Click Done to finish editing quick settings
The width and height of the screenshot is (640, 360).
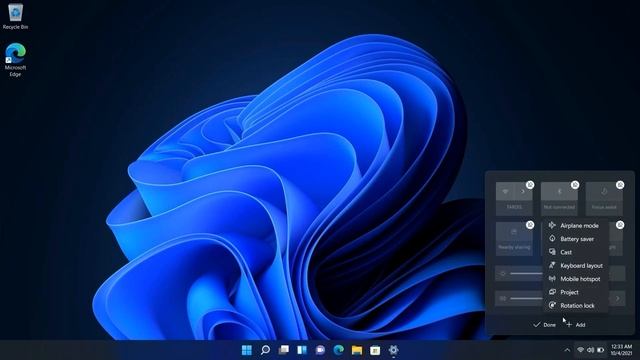(x=544, y=325)
